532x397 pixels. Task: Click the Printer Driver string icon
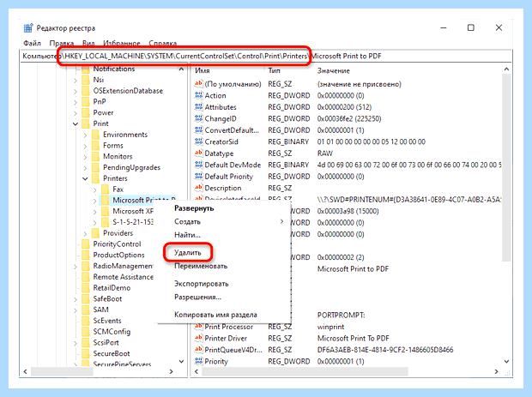point(198,338)
